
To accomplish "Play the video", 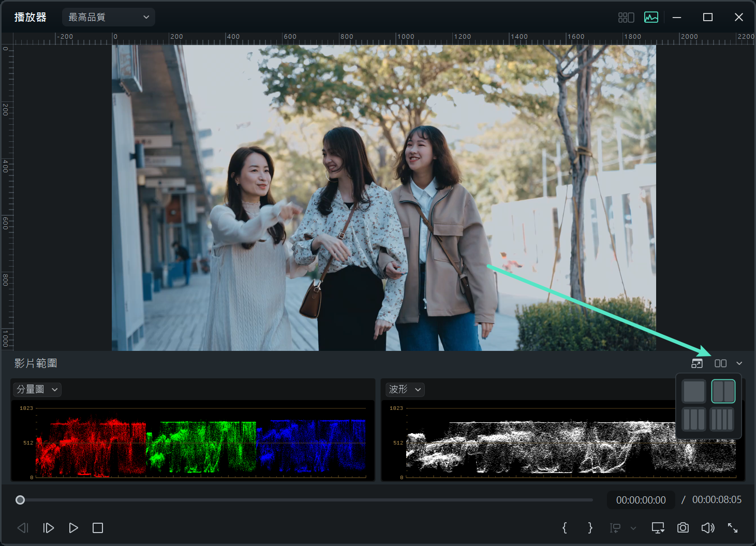I will [x=73, y=528].
